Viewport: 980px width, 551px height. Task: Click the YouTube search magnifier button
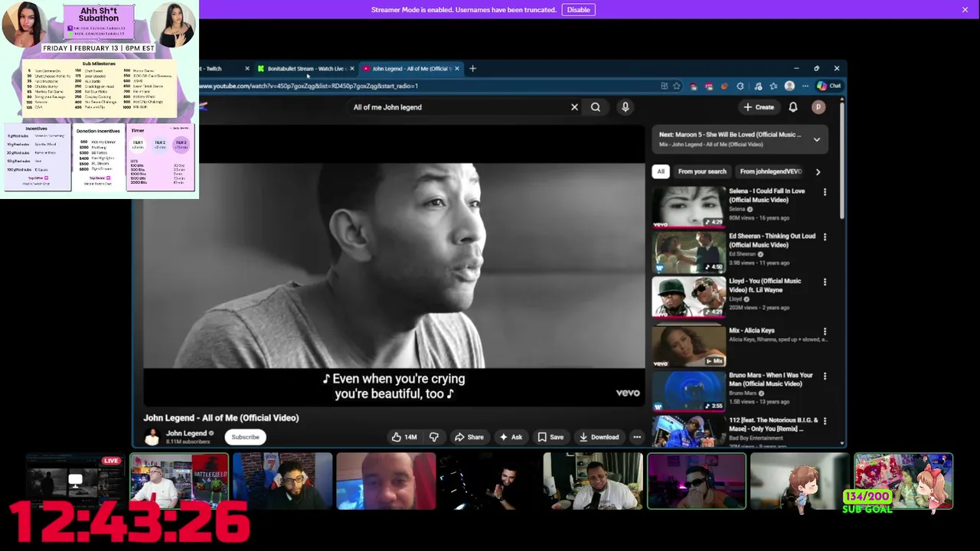coord(595,107)
